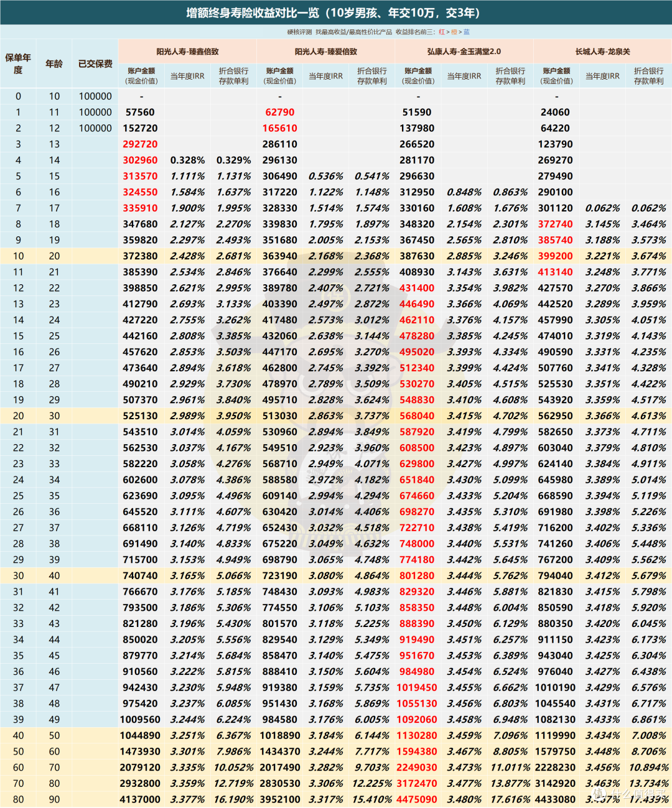Click the value 0.328% in year 4 row

187,160
